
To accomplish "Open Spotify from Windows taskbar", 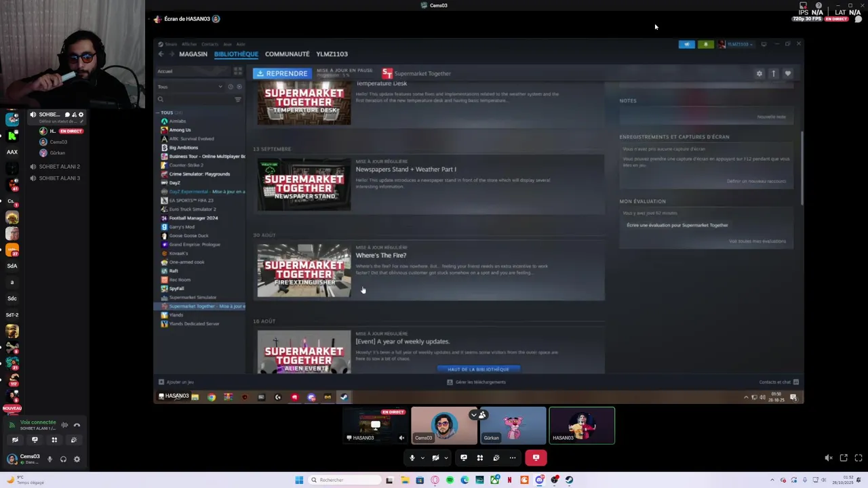I will [450, 480].
